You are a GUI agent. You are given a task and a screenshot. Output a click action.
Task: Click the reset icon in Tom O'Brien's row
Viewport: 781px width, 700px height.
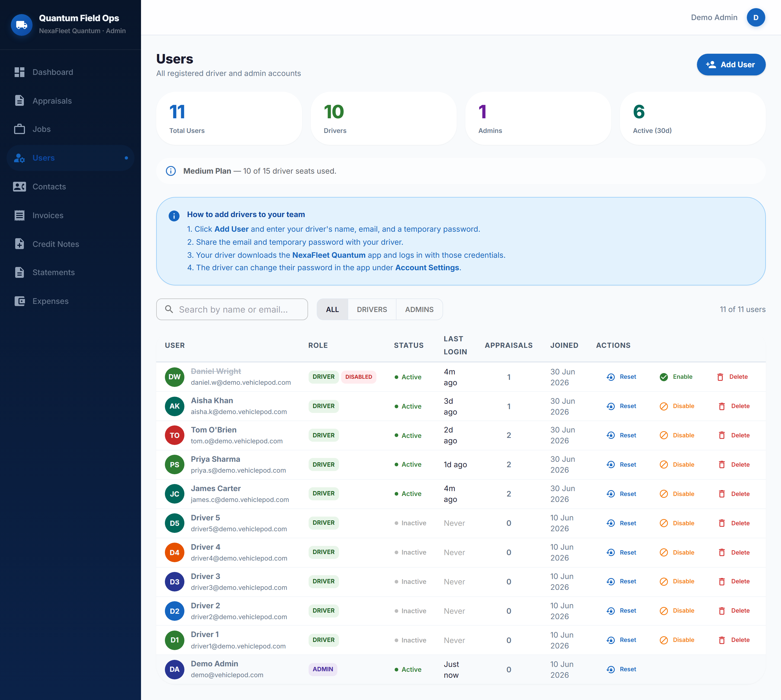(x=611, y=435)
